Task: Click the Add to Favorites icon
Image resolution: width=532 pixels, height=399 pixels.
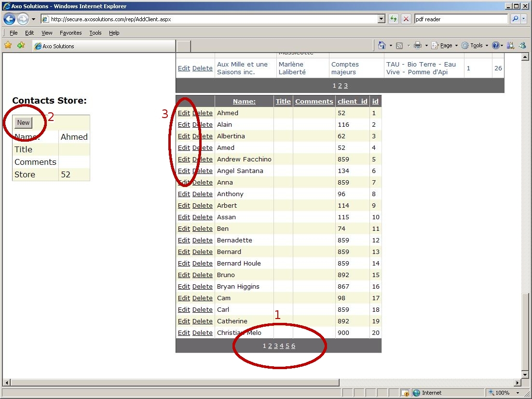Action: pos(21,45)
